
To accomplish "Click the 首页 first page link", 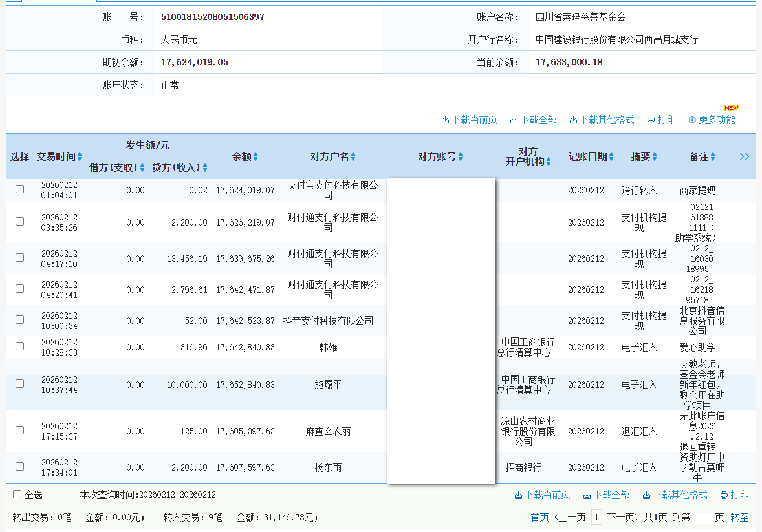I will pos(539,516).
